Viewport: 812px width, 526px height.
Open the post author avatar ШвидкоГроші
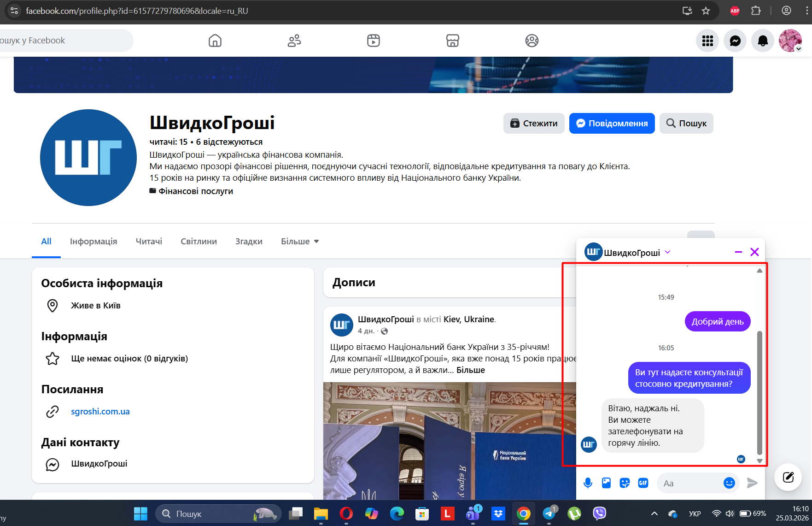point(342,325)
